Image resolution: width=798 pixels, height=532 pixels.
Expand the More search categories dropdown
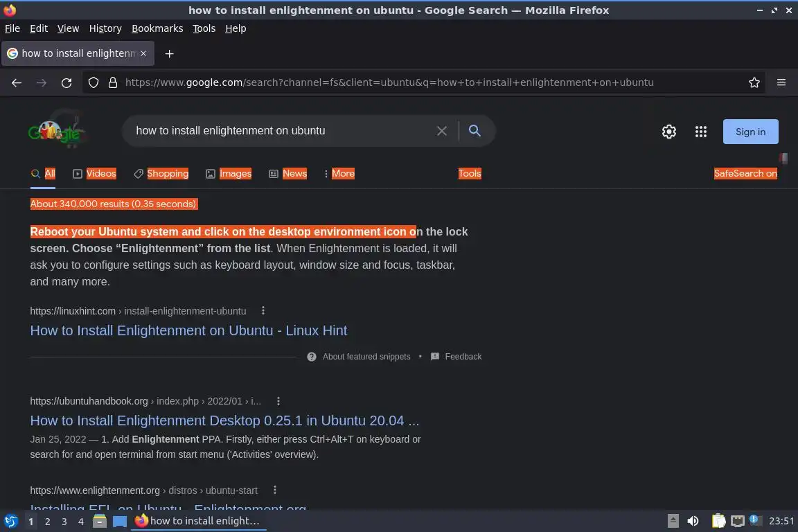click(339, 174)
